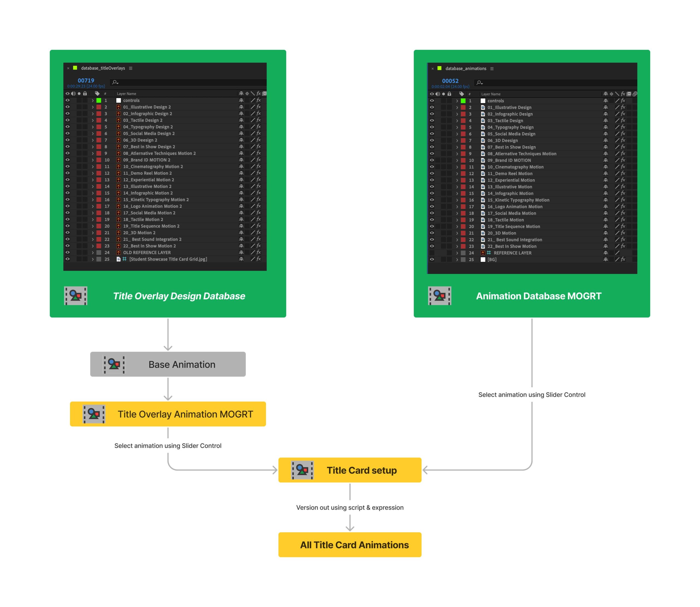Show the REFERENCE LAYER in database_animations
The width and height of the screenshot is (700, 607).
coord(432,253)
